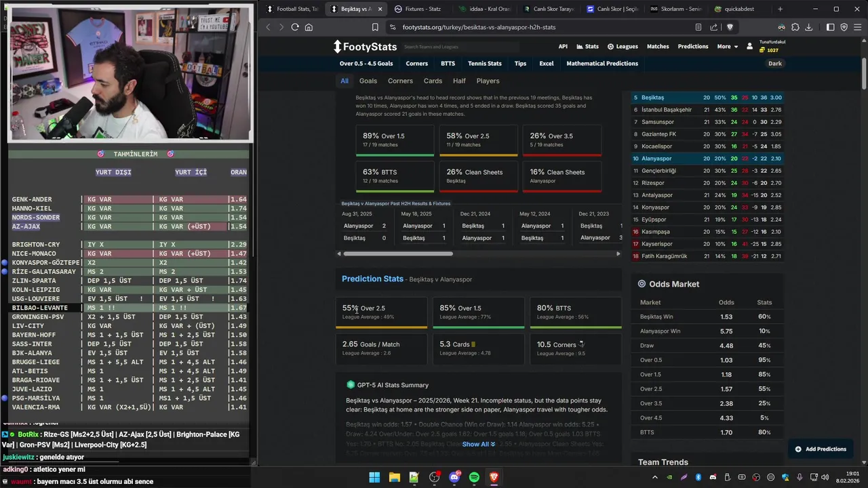Open Mathematical Predictions menu
The image size is (868, 488).
tap(602, 64)
